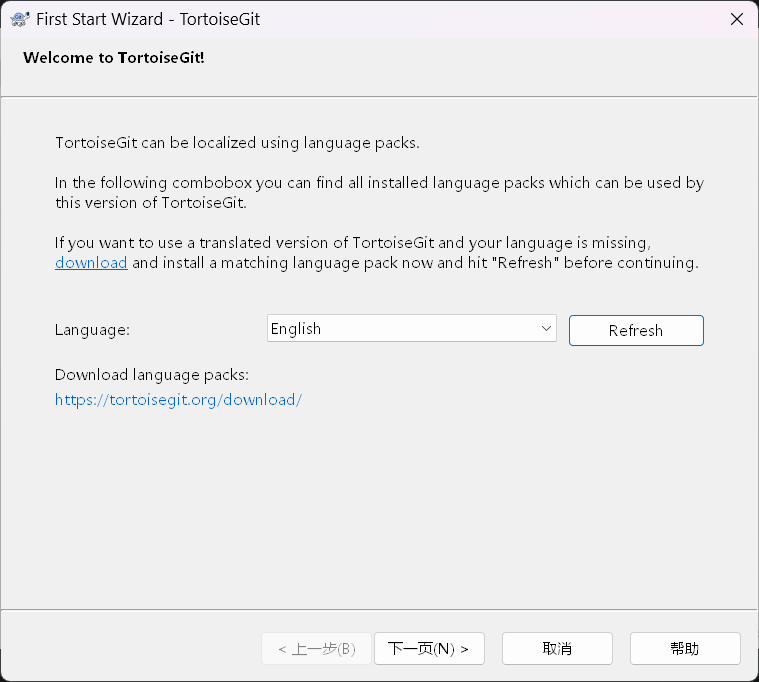Follow the underlined download link
759x682 pixels.
point(91,262)
